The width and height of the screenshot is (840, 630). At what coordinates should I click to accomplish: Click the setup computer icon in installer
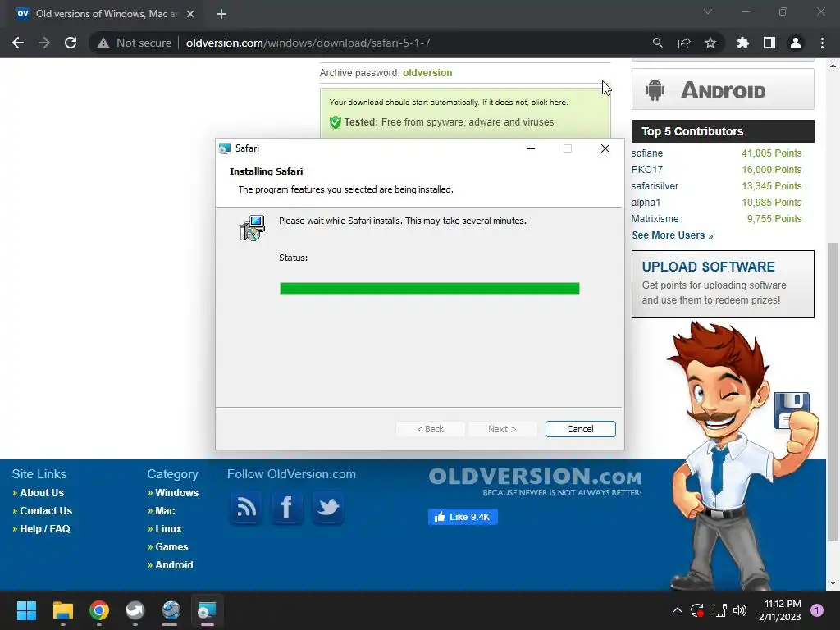click(x=252, y=228)
